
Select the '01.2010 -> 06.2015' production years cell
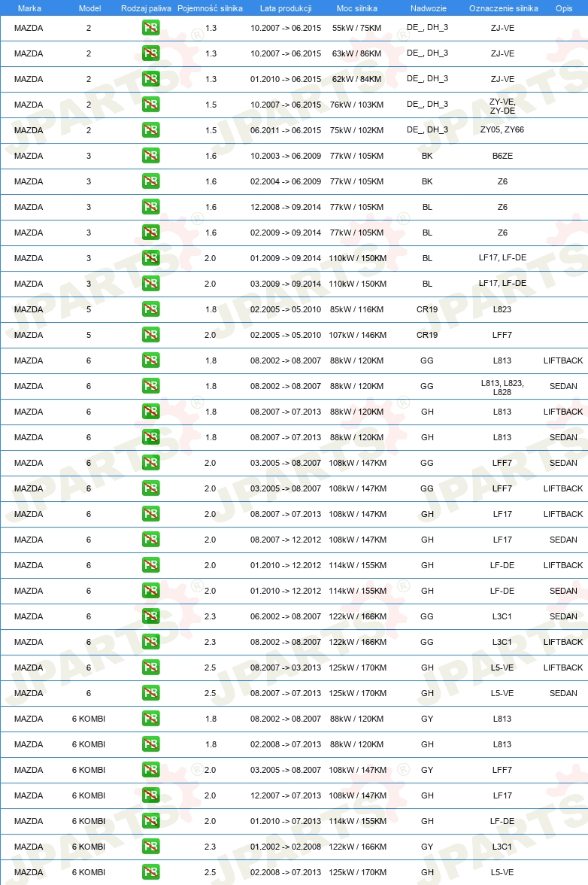pyautogui.click(x=286, y=79)
